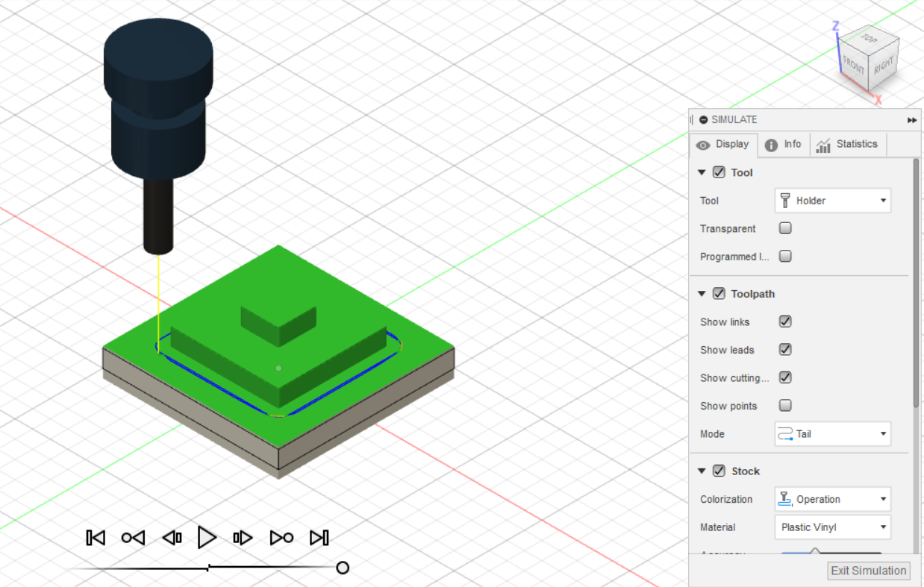Jump to next operation in simulation

tap(281, 538)
